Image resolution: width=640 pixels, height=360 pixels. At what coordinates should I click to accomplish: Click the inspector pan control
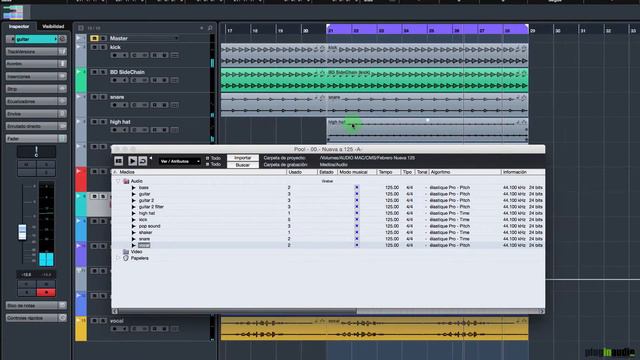(36, 152)
